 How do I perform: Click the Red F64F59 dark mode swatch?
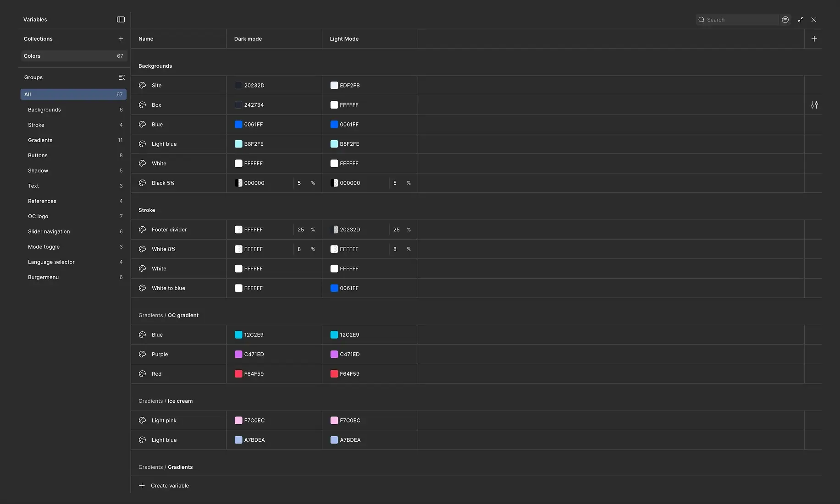pos(238,374)
